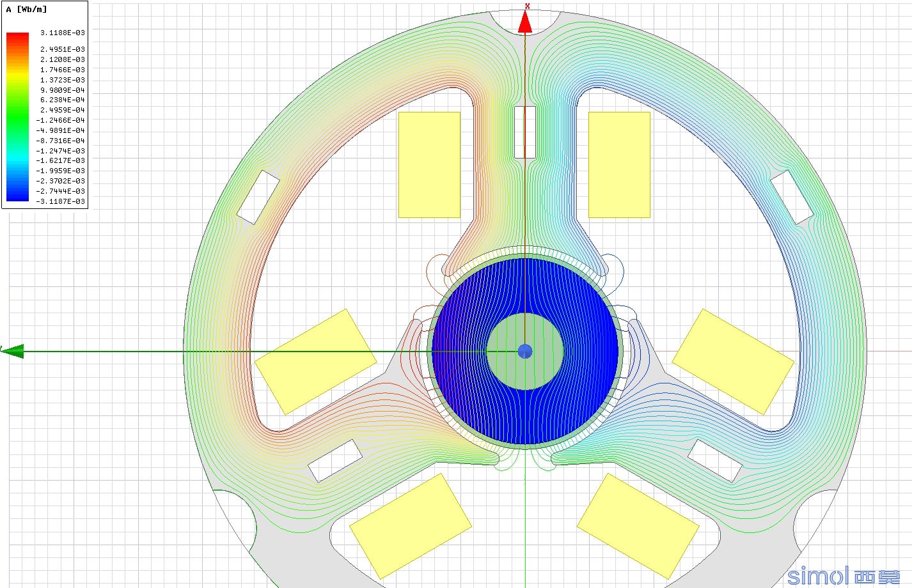Select yellow coil left of the top tooth
This screenshot has height=588, width=912.
coord(429,165)
